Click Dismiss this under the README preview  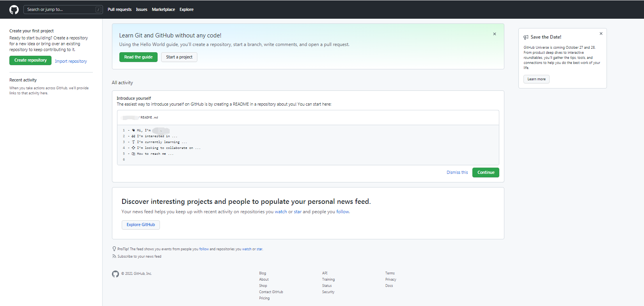457,172
